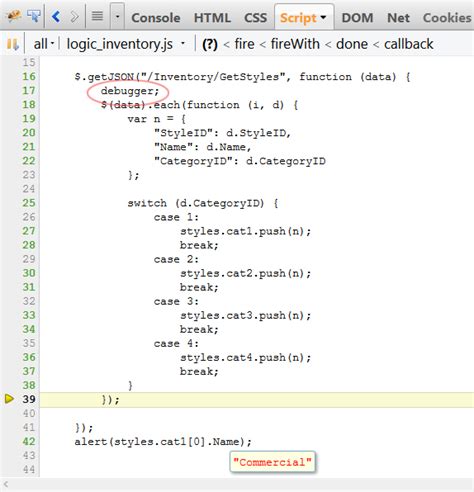Viewport: 474px width, 492px height.
Task: Click the '$(data).each(function (i, d) {' line
Action: [199, 105]
